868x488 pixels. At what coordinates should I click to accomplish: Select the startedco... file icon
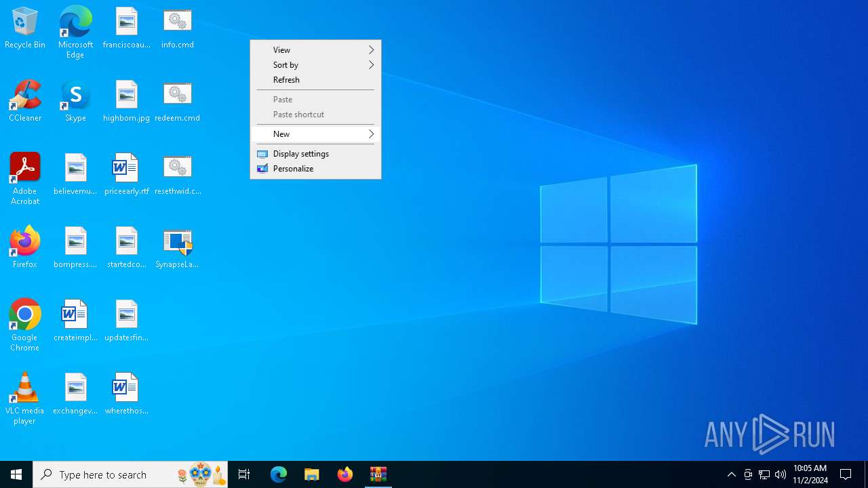pyautogui.click(x=127, y=247)
